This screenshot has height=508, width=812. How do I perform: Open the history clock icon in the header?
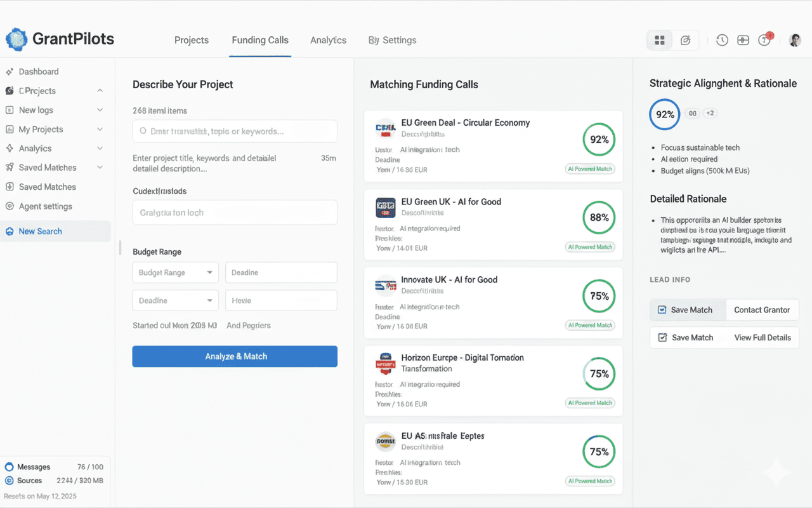[x=722, y=39]
